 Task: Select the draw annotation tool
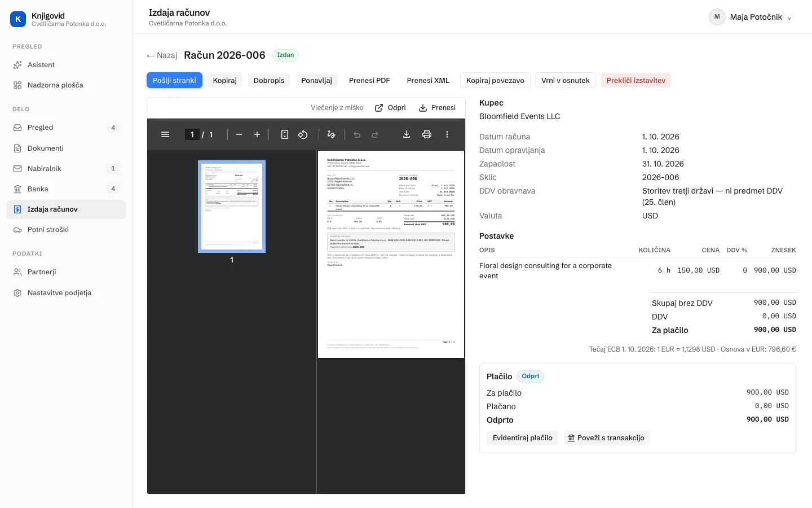pyautogui.click(x=331, y=134)
